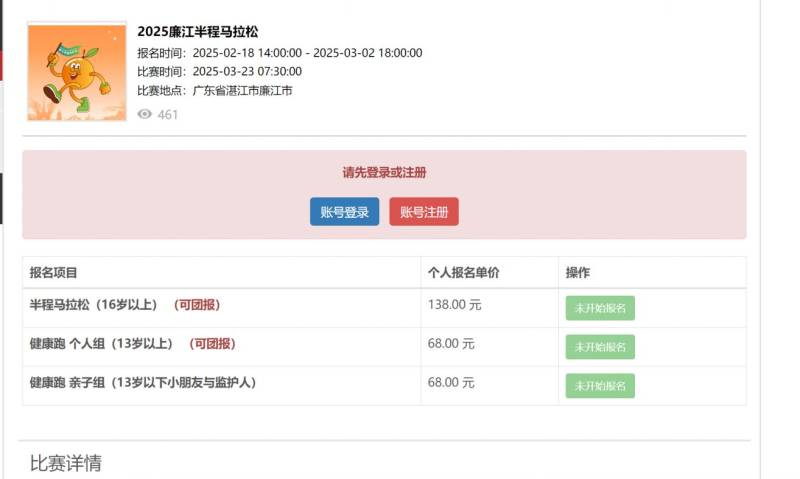Click 未开始报名 for 健康跑 个人组

[600, 347]
